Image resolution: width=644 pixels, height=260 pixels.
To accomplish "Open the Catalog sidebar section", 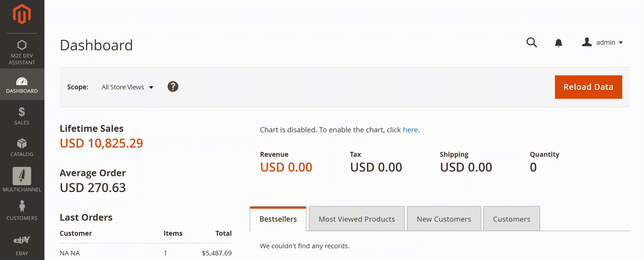I will point(22,147).
